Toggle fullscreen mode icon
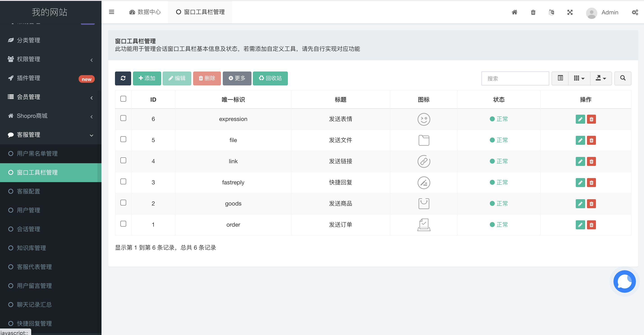 pos(570,12)
